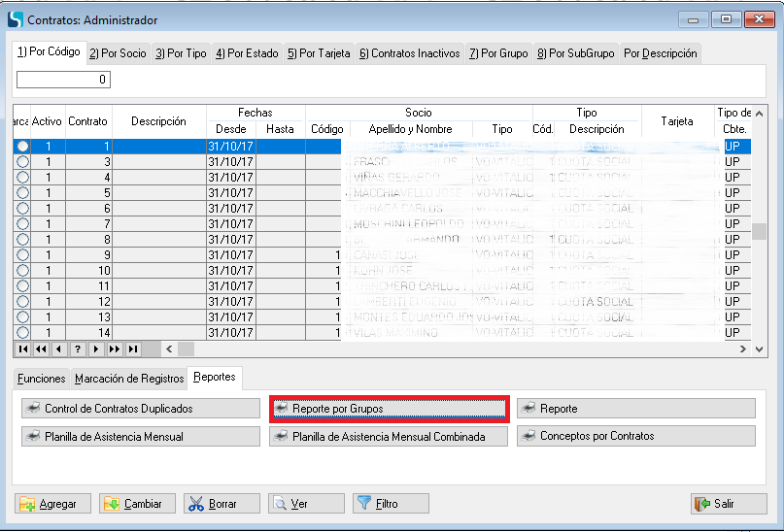Jump to first record navigation button
This screenshot has height=532, width=784.
point(23,349)
